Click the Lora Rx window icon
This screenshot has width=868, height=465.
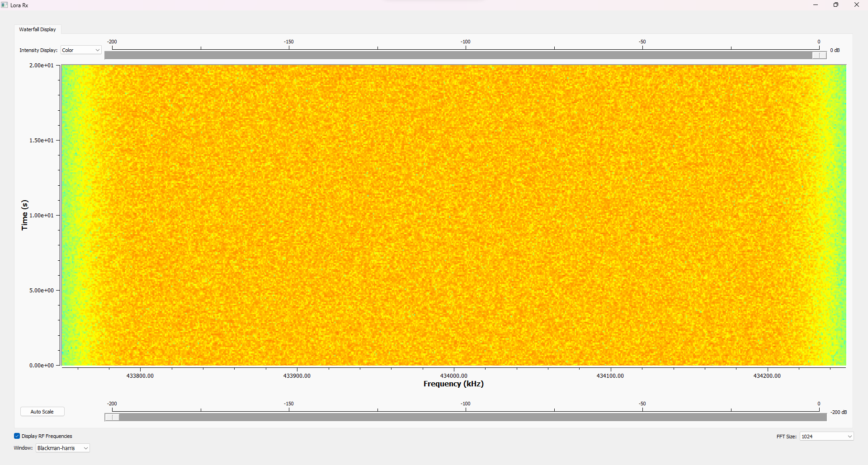click(x=5, y=5)
